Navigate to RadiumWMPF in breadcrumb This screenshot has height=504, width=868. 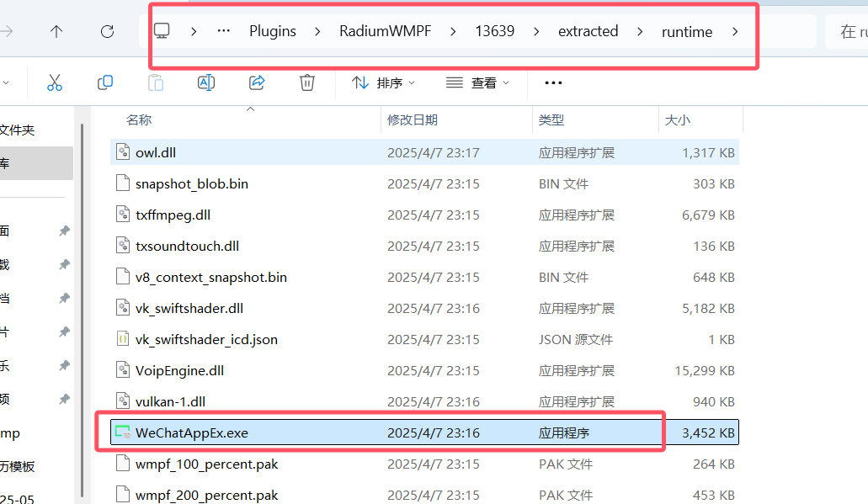click(x=386, y=31)
